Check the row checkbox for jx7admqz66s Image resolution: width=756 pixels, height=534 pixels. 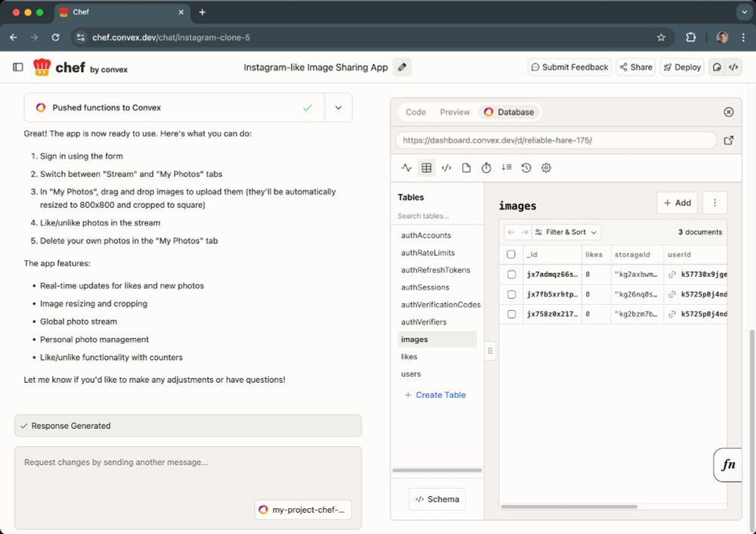point(512,275)
